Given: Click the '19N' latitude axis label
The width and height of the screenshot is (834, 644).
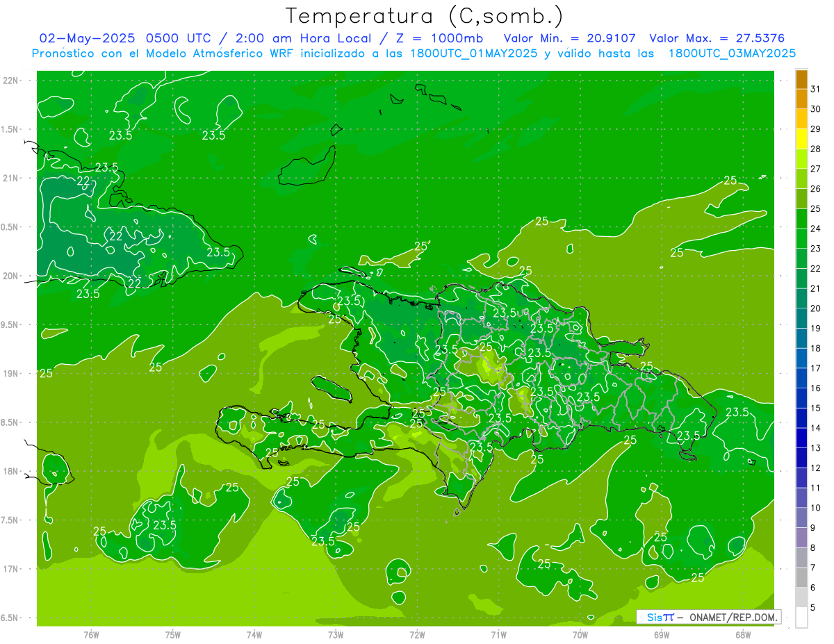Looking at the screenshot, I should pyautogui.click(x=10, y=374).
